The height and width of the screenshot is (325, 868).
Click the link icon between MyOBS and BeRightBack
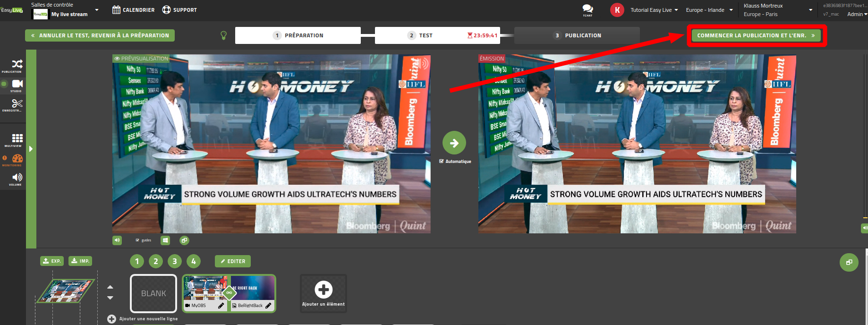(x=229, y=293)
